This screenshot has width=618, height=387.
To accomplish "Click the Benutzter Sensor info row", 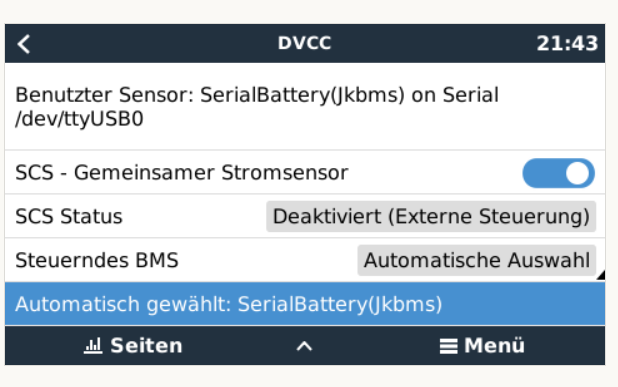I will (x=305, y=106).
